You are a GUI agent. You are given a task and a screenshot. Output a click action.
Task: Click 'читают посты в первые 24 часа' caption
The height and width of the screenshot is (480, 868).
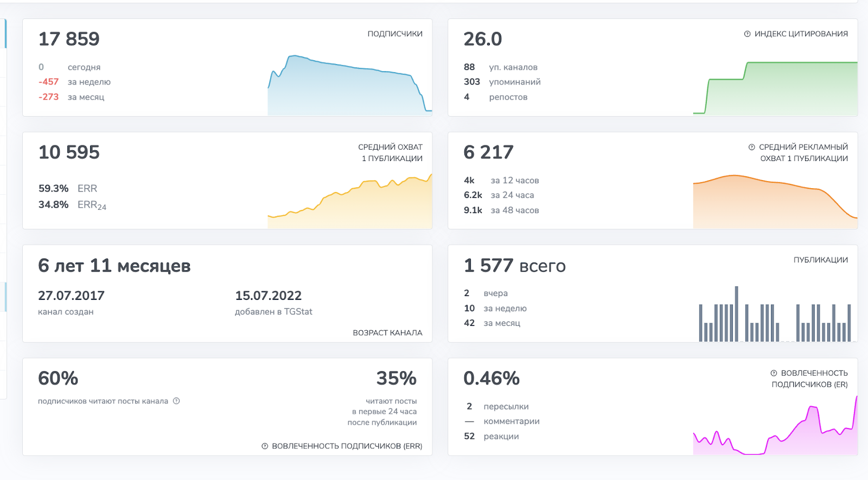[x=382, y=412]
